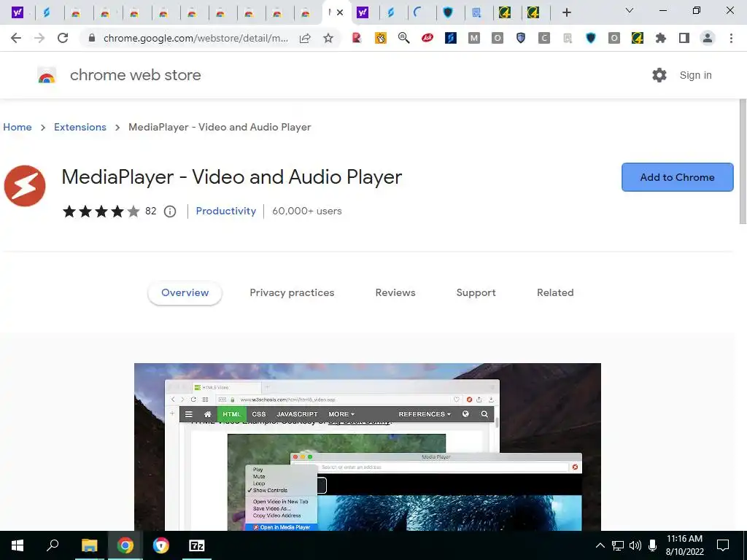Viewport: 747px width, 560px height.
Task: Click the address bar URL field
Action: pos(196,38)
